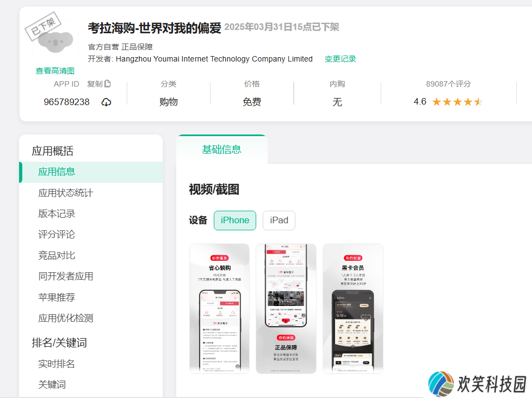Viewport: 532px width, 398px height.
Task: Switch to 基础信息 tab
Action: tap(221, 149)
